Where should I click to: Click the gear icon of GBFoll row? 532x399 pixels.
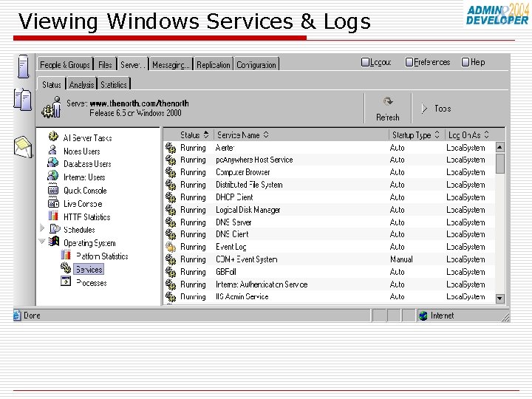pyautogui.click(x=171, y=272)
